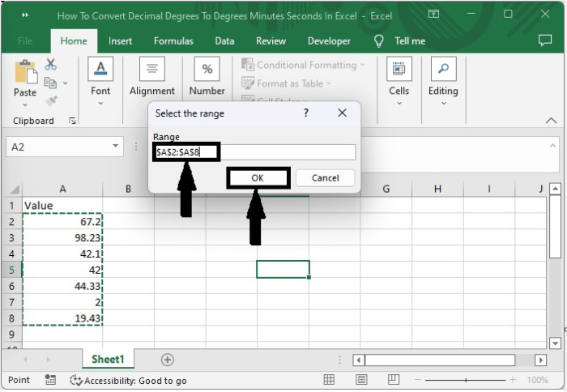The height and width of the screenshot is (392, 567).
Task: Confirm the range with OK
Action: [258, 178]
